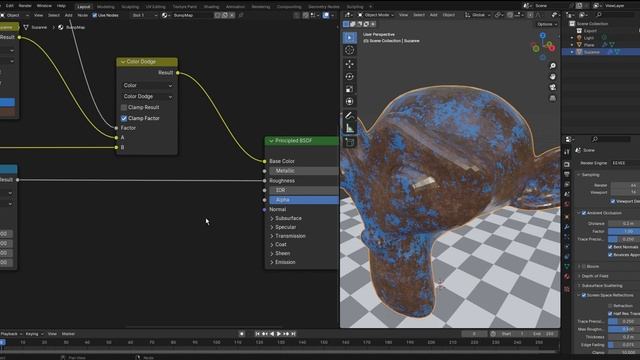Open the Object Data green triangle tab
640x360 pixels.
[567, 267]
